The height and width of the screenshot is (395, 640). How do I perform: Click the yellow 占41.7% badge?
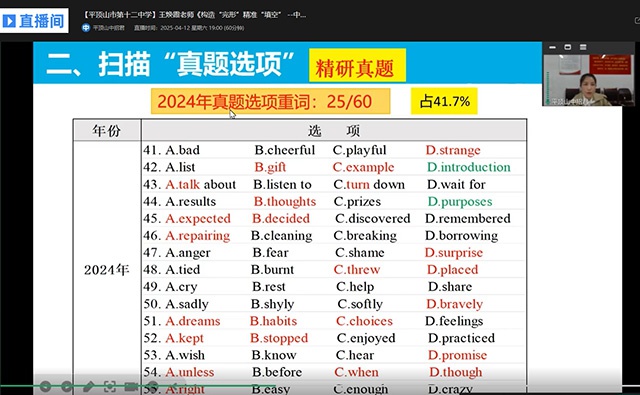click(444, 101)
